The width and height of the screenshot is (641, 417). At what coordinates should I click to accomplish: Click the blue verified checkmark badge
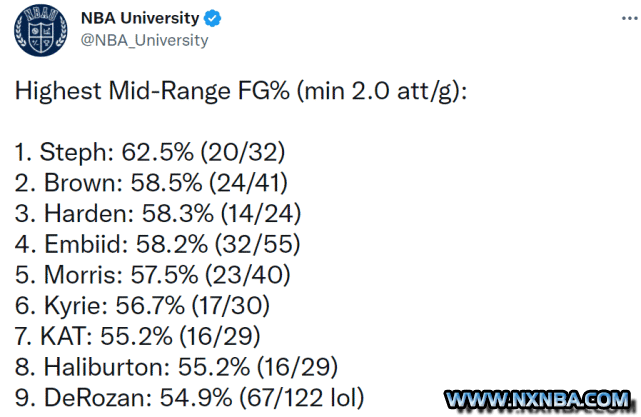coord(212,19)
